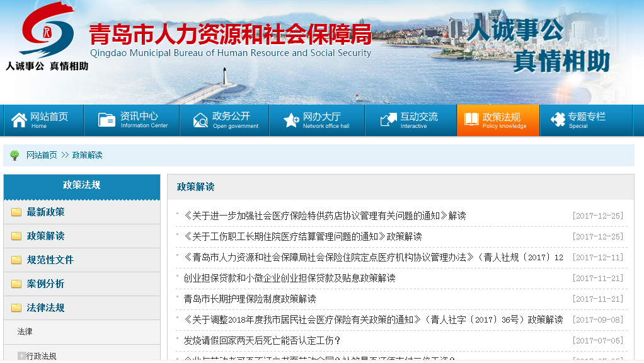Open the 规范性文件 sidebar category
Screen dimensions: 644x363
pyautogui.click(x=50, y=260)
